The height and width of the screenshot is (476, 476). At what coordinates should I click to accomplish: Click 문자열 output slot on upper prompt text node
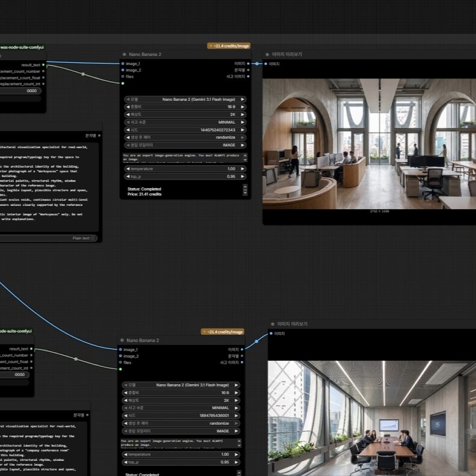(x=99, y=135)
